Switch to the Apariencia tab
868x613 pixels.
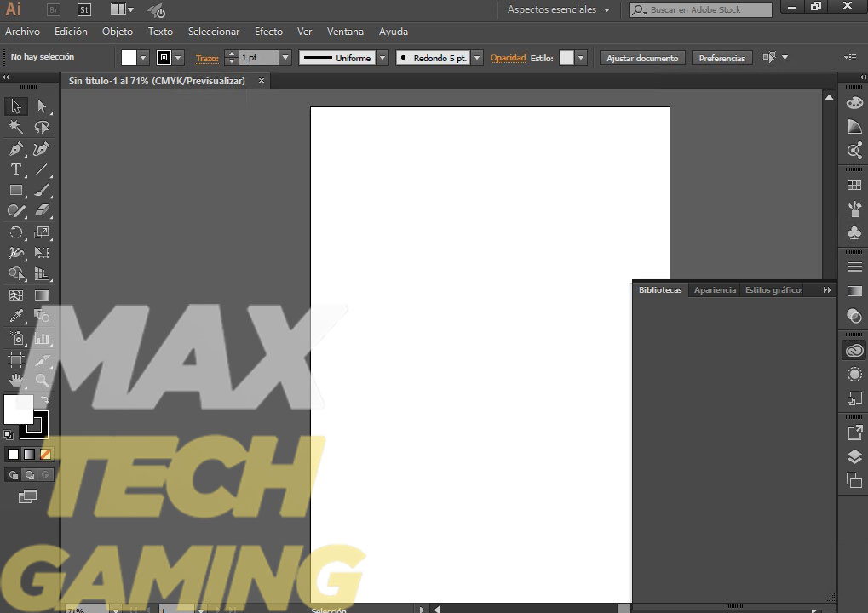point(715,290)
